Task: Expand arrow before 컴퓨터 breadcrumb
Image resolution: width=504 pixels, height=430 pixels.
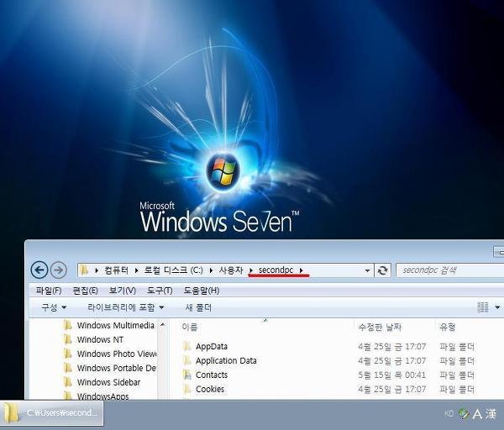Action: [x=97, y=270]
